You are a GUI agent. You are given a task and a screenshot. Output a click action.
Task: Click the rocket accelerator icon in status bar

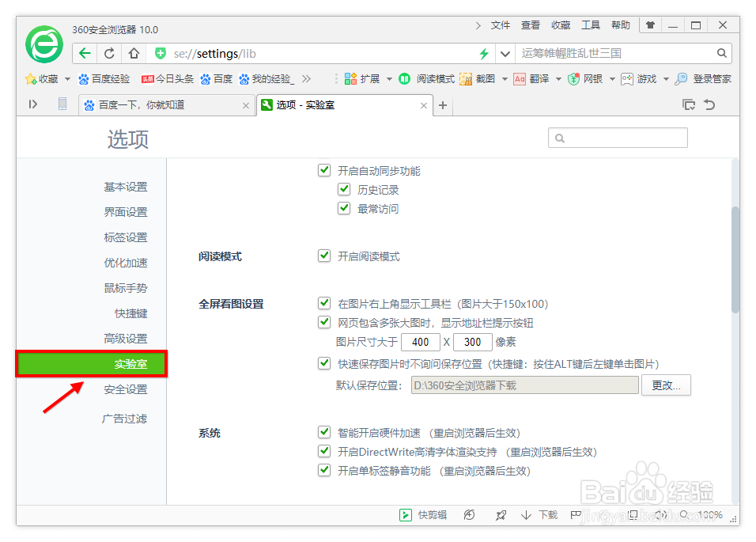[501, 515]
